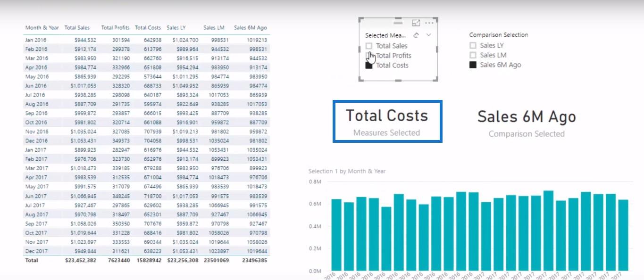The image size is (644, 280).
Task: Tick the Total Sales checkbox
Action: pos(369,46)
